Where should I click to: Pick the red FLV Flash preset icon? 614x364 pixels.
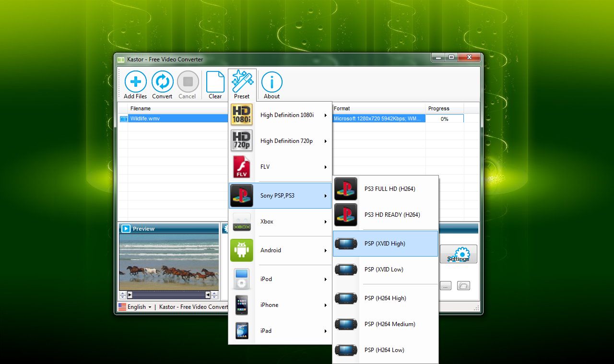pyautogui.click(x=241, y=167)
